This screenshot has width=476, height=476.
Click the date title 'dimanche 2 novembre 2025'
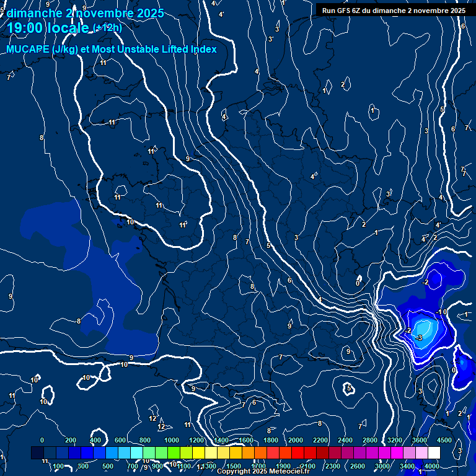click(x=86, y=14)
